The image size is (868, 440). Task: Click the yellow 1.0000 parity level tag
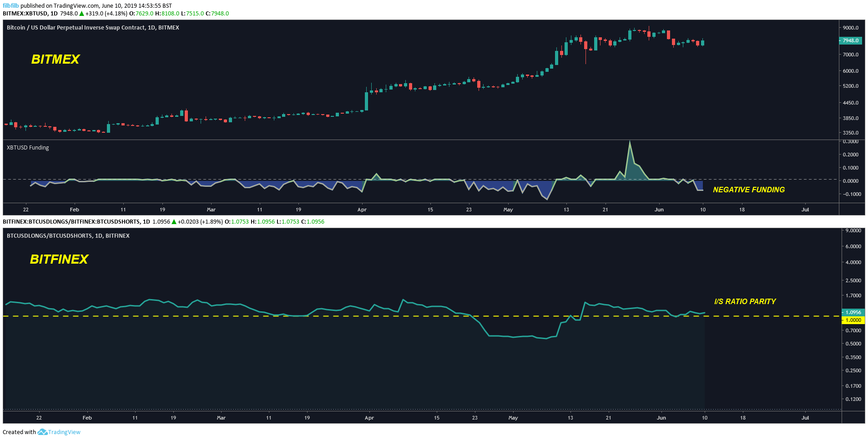coord(853,320)
